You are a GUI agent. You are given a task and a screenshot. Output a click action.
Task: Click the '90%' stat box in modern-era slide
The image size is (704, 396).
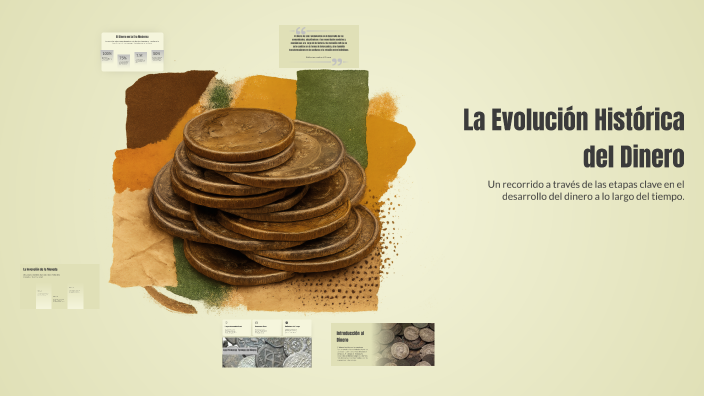pyautogui.click(x=157, y=56)
